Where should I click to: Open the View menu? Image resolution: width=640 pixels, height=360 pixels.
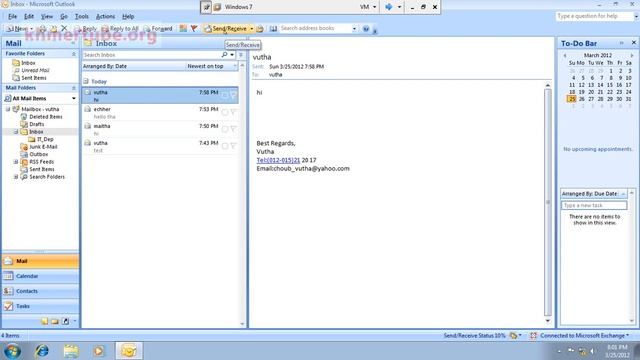click(x=47, y=16)
